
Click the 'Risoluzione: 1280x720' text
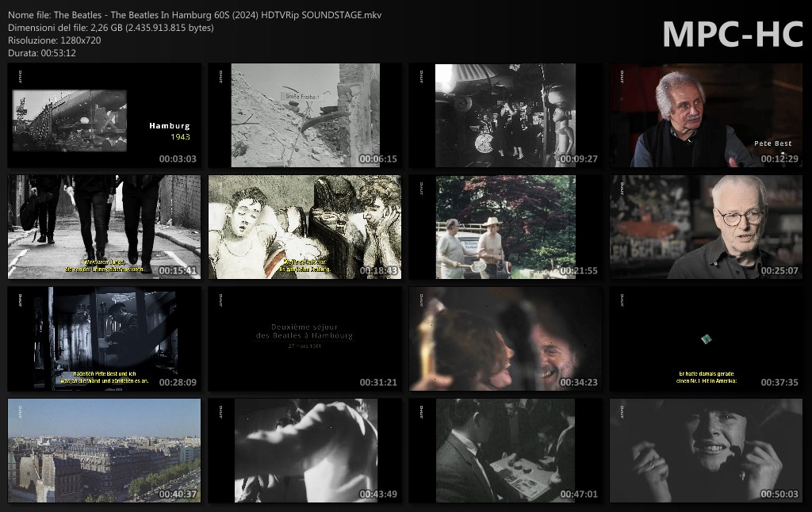[x=54, y=40]
